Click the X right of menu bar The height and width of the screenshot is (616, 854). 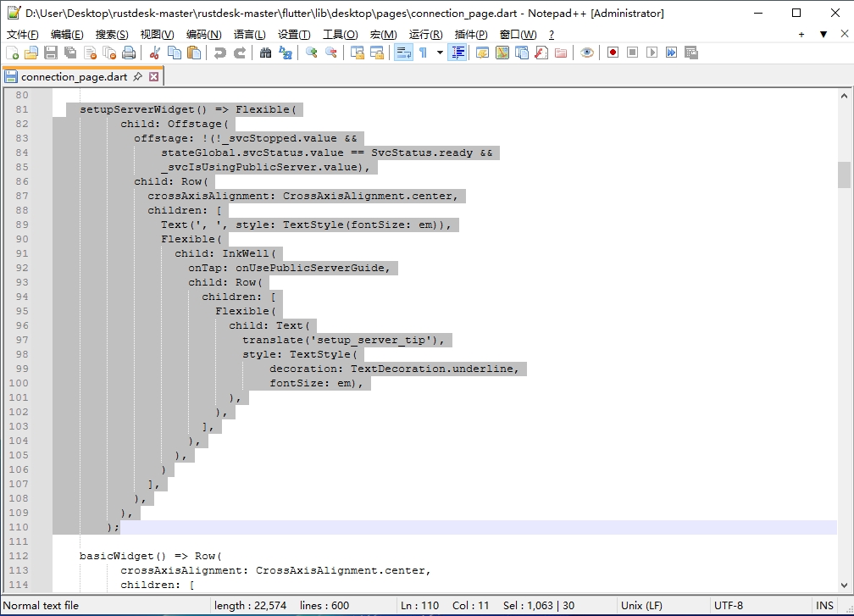(844, 34)
